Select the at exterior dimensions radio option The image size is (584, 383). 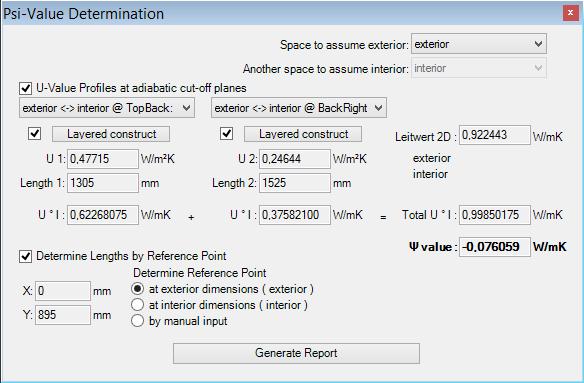coord(137,289)
